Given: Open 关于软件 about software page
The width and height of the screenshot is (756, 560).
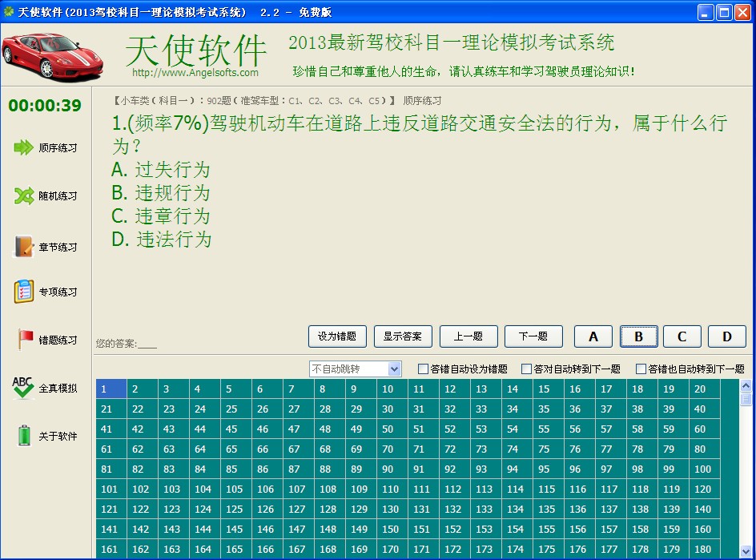Looking at the screenshot, I should pos(58,436).
